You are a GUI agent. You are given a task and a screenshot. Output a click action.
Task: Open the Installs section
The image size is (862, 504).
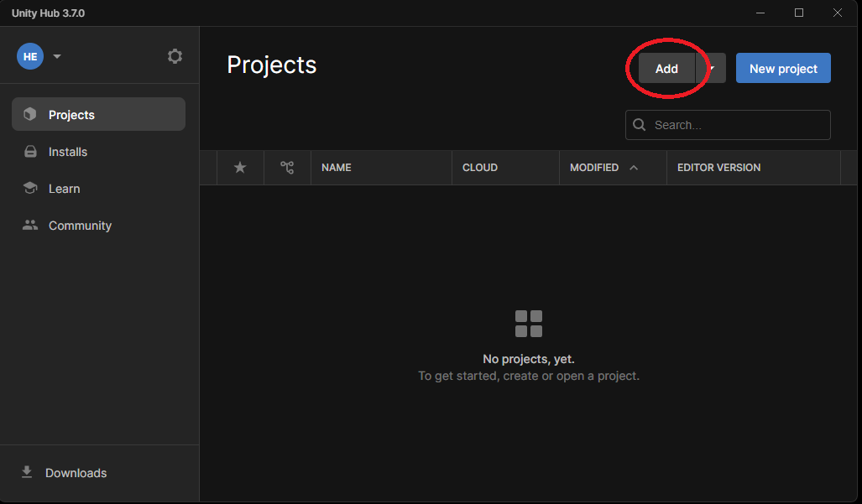[x=98, y=152]
